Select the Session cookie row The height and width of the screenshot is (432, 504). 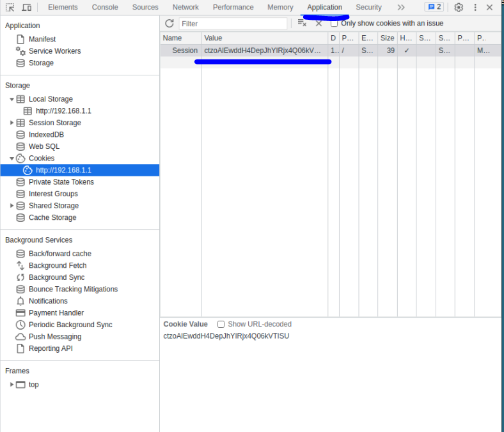tap(330, 50)
